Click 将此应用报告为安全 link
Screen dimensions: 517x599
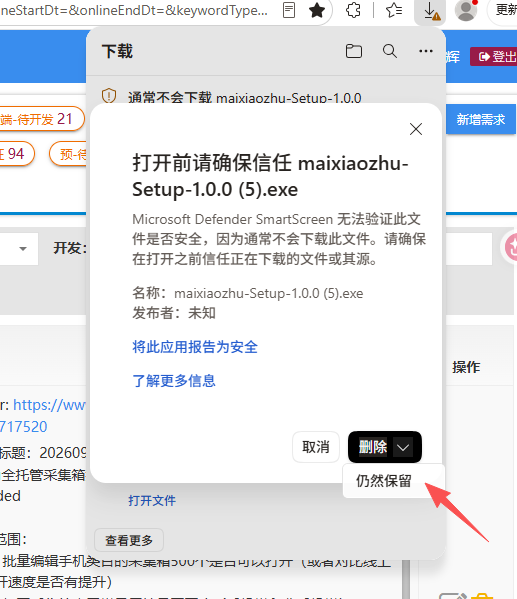195,347
